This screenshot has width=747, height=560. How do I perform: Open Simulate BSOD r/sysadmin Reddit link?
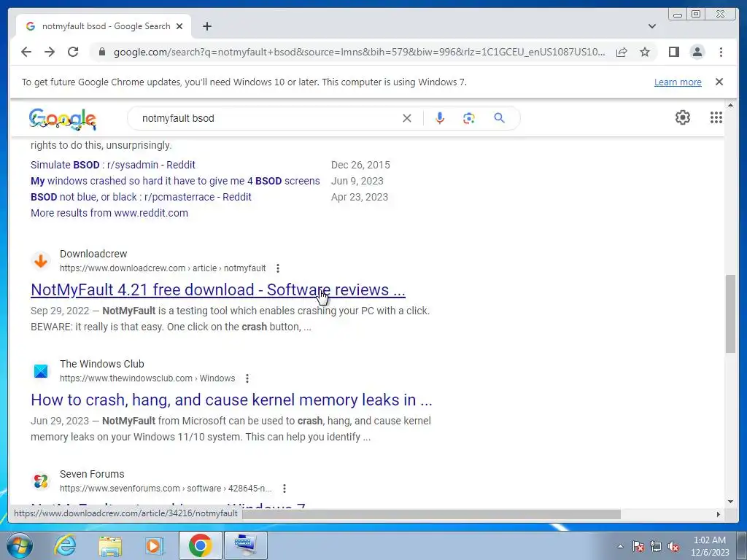click(x=113, y=165)
